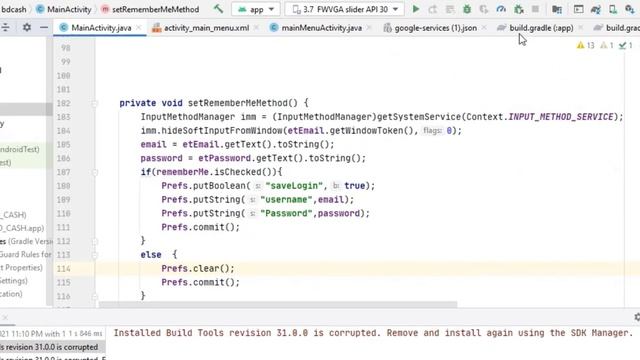Run the app with green play icon

pyautogui.click(x=416, y=9)
